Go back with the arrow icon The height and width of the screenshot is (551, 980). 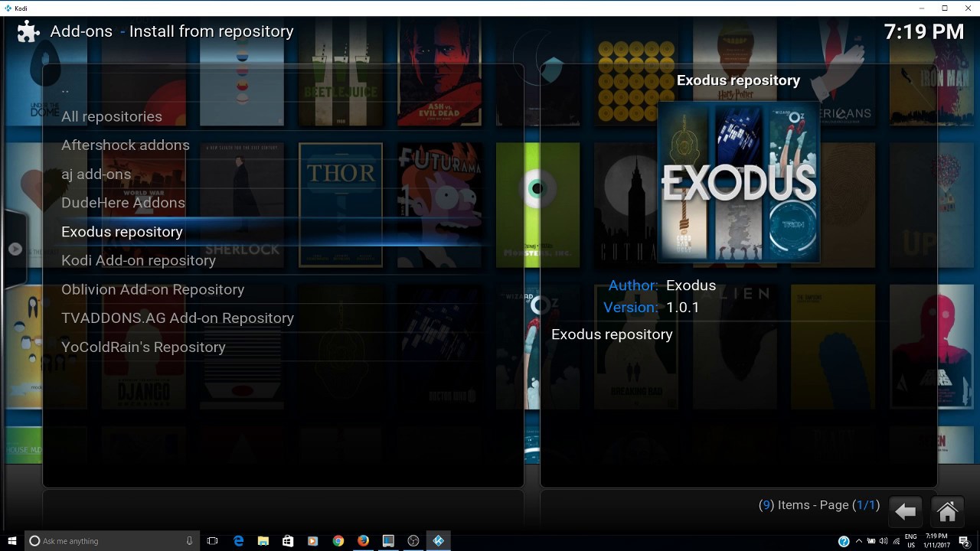coord(905,511)
